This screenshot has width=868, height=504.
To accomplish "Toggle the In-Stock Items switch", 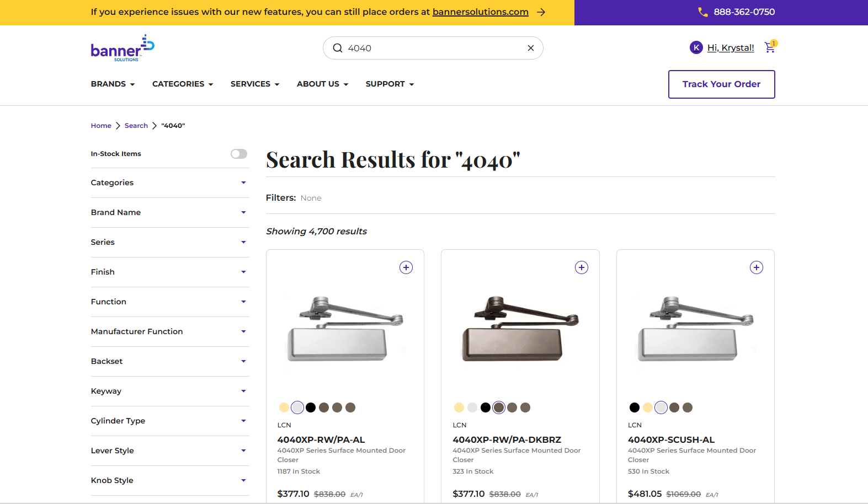I will (239, 154).
